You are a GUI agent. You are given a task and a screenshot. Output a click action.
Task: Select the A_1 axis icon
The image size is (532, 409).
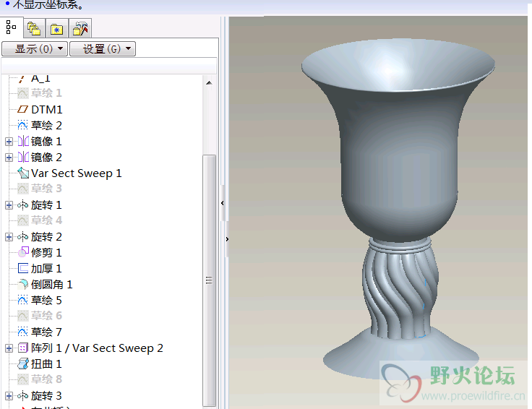click(22, 79)
